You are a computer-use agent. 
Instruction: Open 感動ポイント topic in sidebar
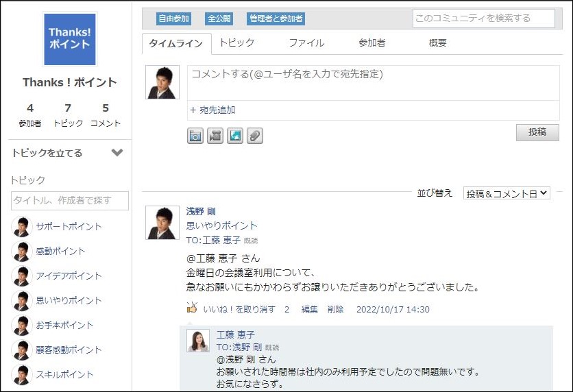click(x=60, y=252)
